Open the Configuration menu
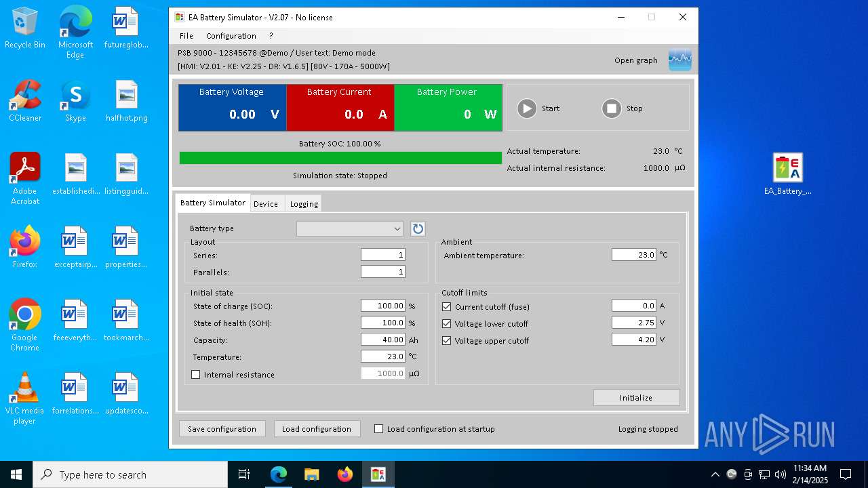Viewport: 868px width, 488px height. point(231,36)
